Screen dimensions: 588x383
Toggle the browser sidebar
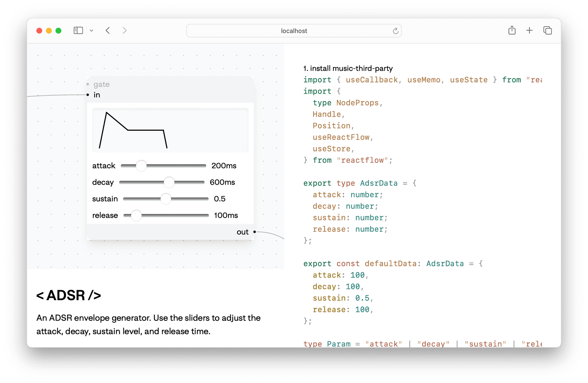click(x=78, y=30)
